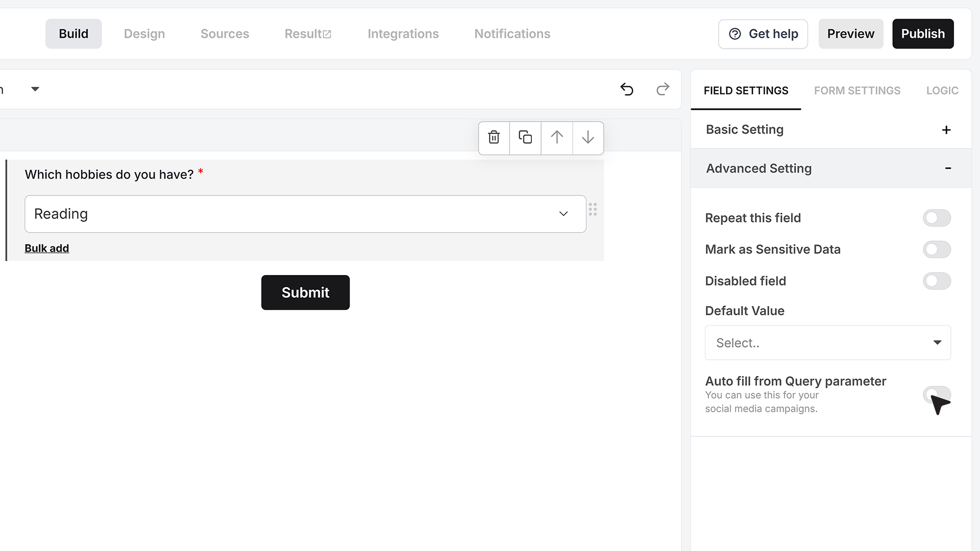Select the FORM SETTINGS panel tab

857,91
